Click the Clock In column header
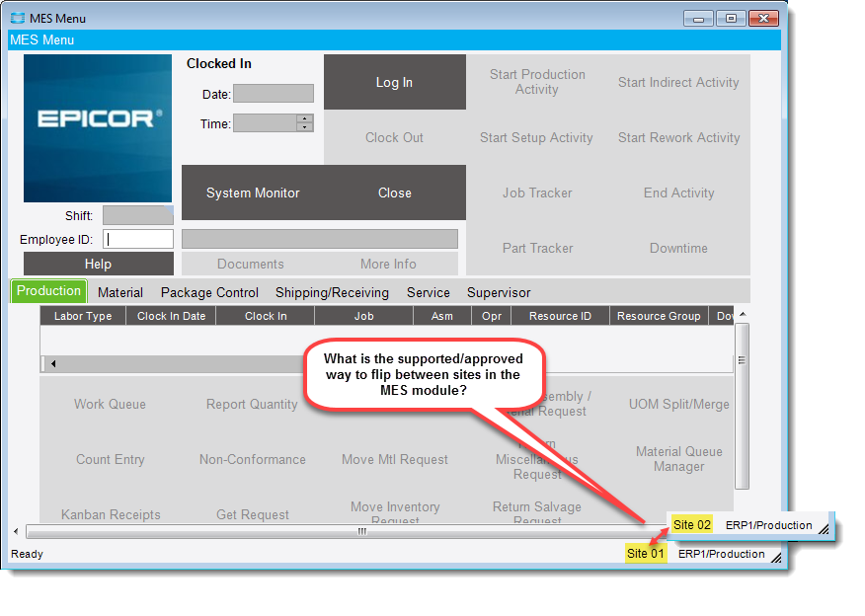Screen dimensions: 865x616 coord(266,316)
